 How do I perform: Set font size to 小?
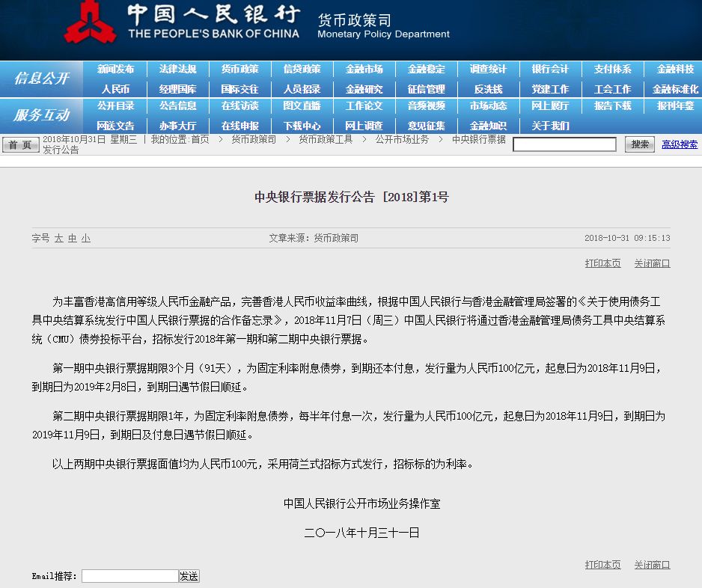pyautogui.click(x=86, y=238)
